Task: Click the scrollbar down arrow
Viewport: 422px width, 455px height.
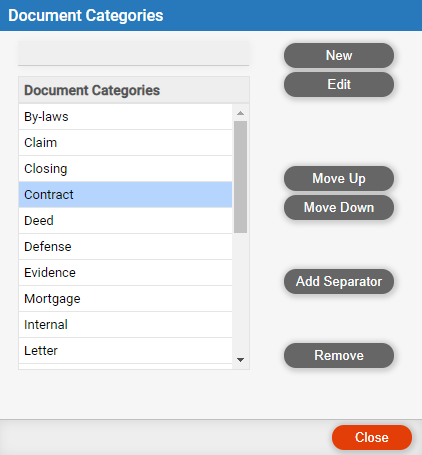Action: tap(240, 360)
